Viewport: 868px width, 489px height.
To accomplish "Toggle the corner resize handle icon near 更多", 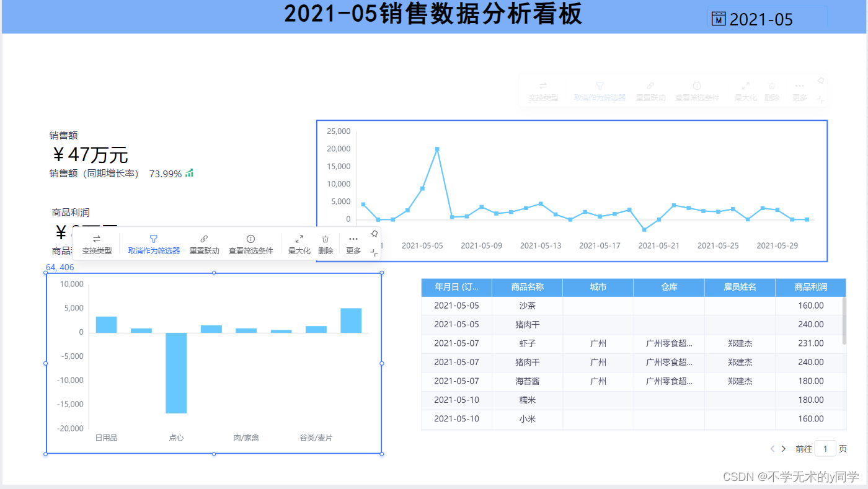I will (374, 253).
